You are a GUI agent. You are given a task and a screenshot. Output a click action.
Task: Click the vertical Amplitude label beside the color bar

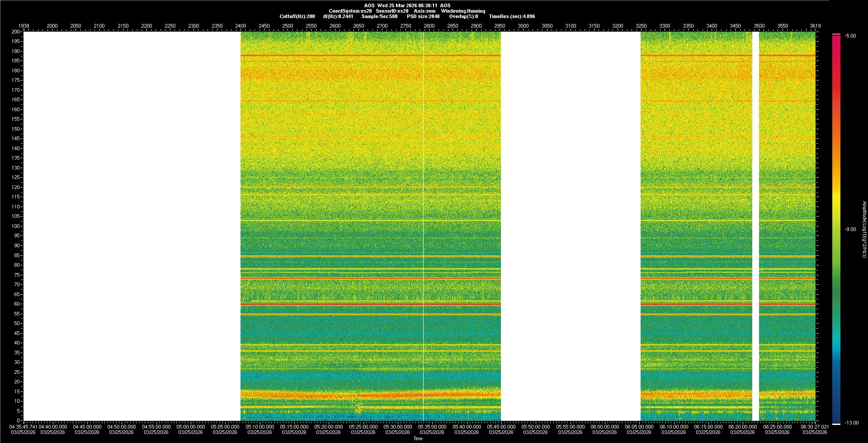point(864,229)
